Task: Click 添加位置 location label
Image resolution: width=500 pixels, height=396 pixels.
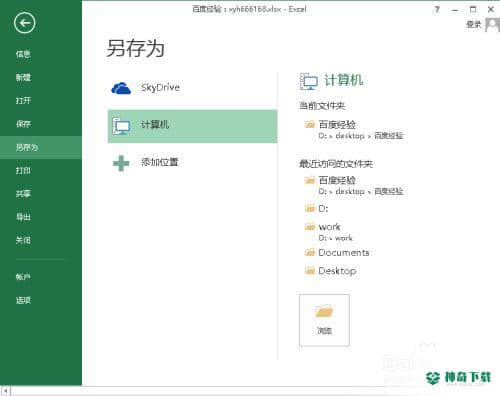Action: point(160,162)
